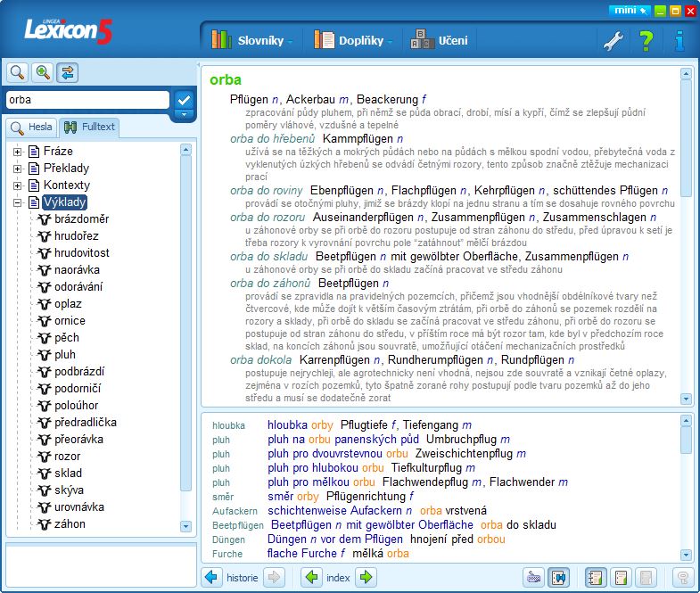Click the blue info icon

[x=679, y=40]
